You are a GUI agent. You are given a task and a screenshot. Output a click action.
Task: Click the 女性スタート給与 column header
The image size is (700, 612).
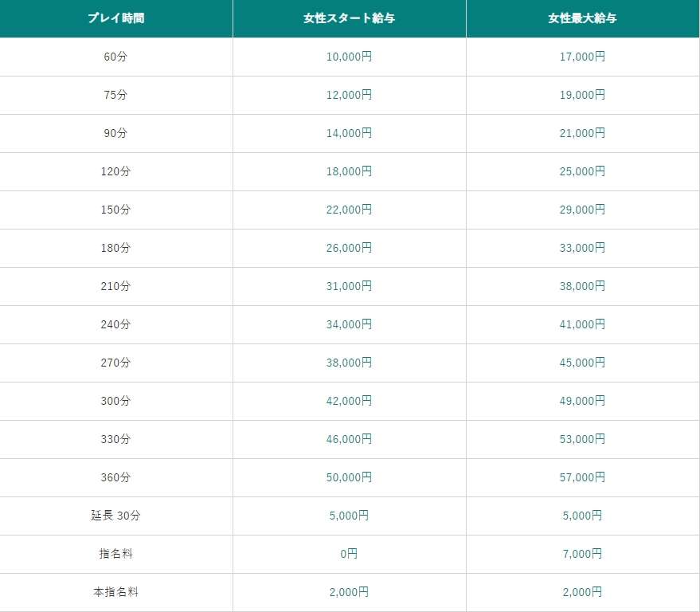click(349, 18)
